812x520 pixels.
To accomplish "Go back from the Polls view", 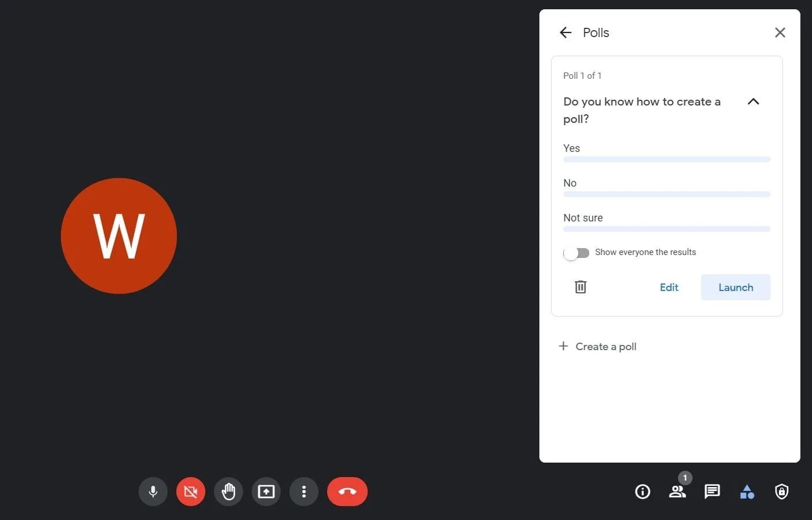I will [565, 32].
